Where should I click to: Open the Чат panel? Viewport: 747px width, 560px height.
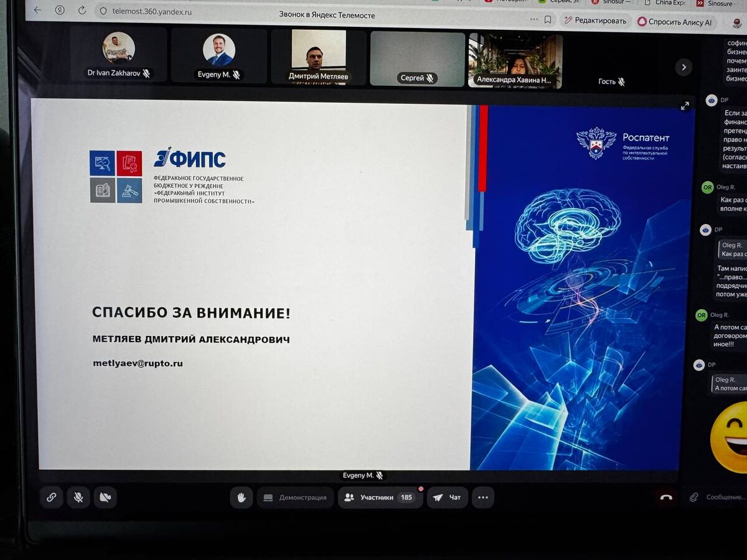(447, 497)
